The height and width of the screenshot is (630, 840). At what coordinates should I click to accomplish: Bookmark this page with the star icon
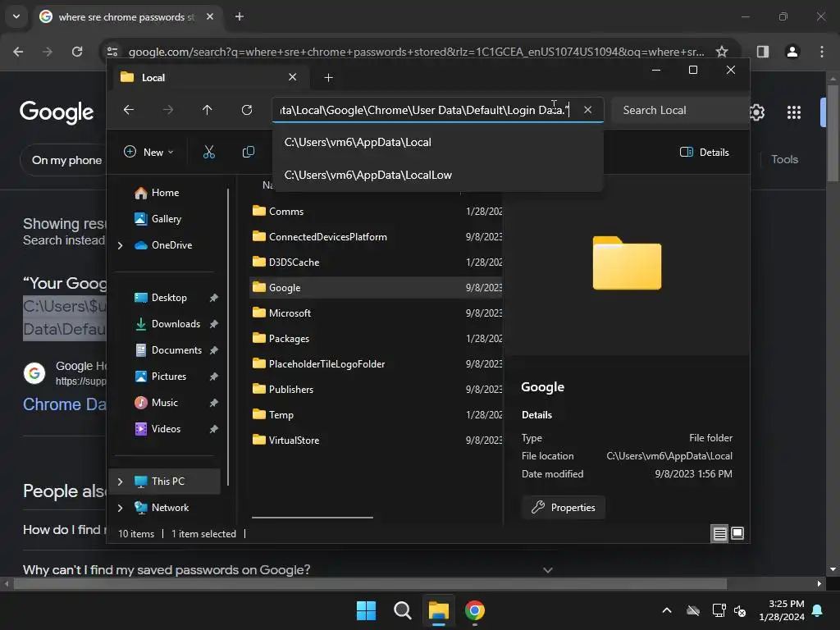(x=722, y=52)
